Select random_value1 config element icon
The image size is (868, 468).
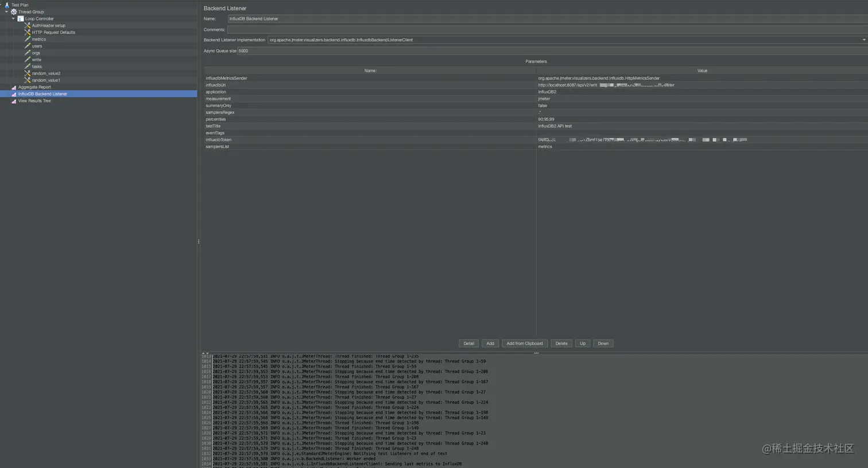(28, 80)
